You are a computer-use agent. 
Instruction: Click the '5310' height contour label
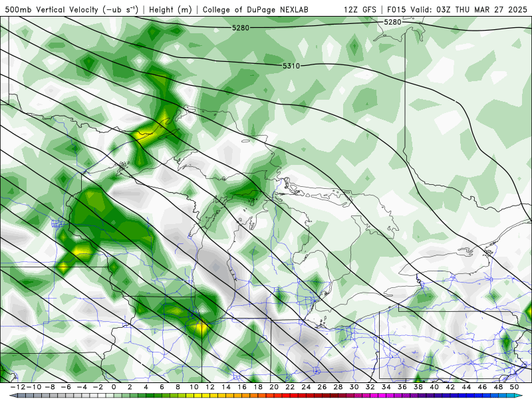point(291,66)
